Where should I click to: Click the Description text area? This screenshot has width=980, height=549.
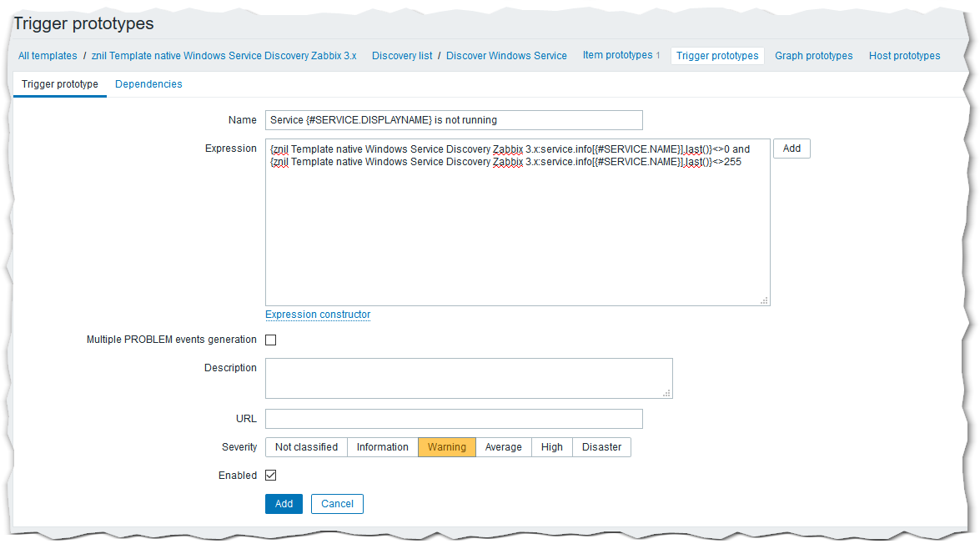(x=469, y=378)
